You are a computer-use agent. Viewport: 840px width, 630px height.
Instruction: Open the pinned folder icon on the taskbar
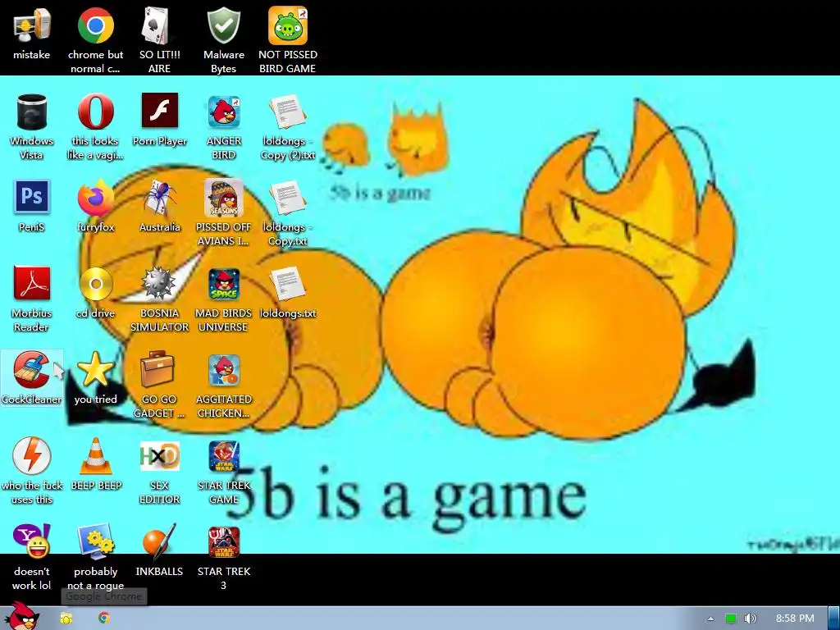66,619
